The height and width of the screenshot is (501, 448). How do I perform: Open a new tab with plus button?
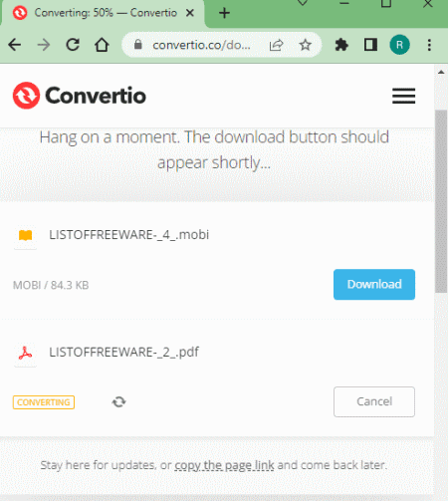pos(224,13)
